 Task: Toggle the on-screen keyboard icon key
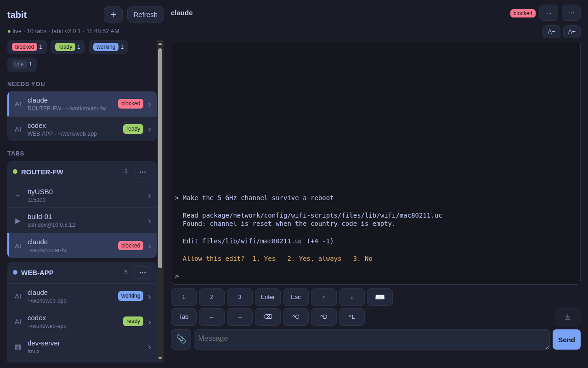[380, 297]
